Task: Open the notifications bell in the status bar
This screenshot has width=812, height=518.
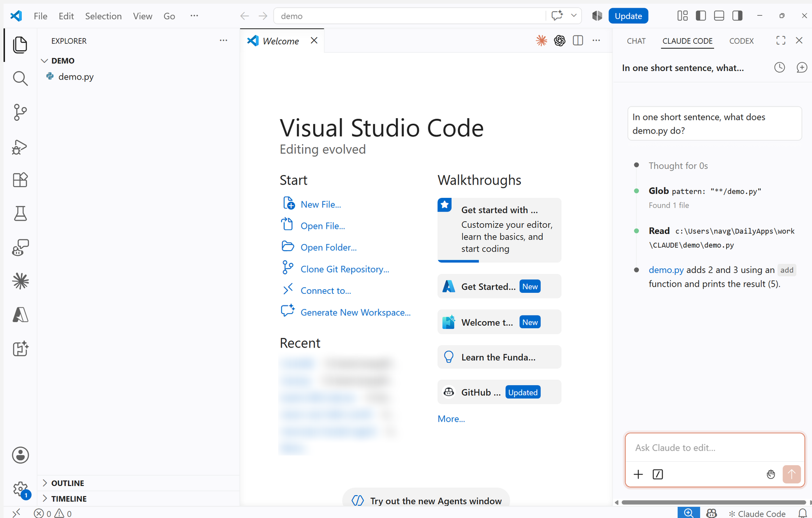Action: point(803,513)
